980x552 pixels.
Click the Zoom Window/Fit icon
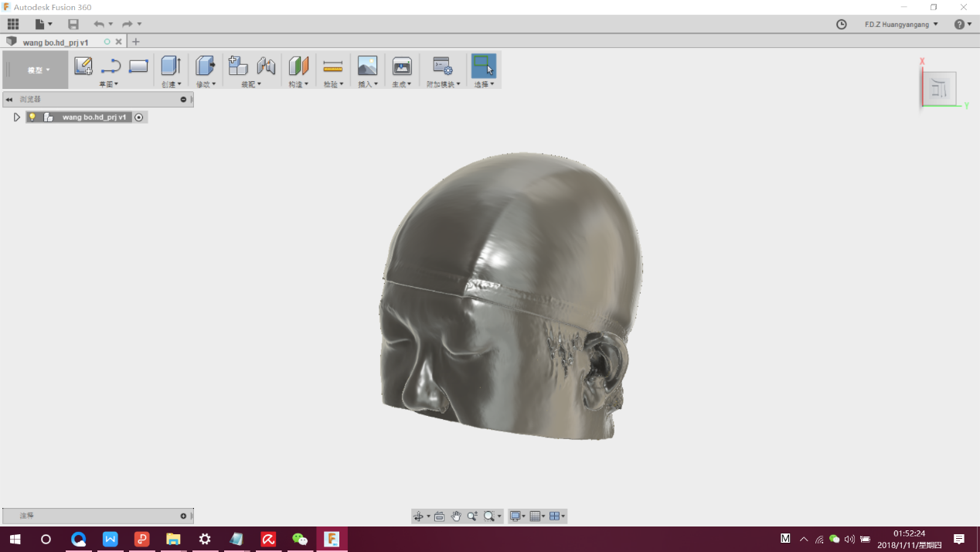tap(489, 516)
